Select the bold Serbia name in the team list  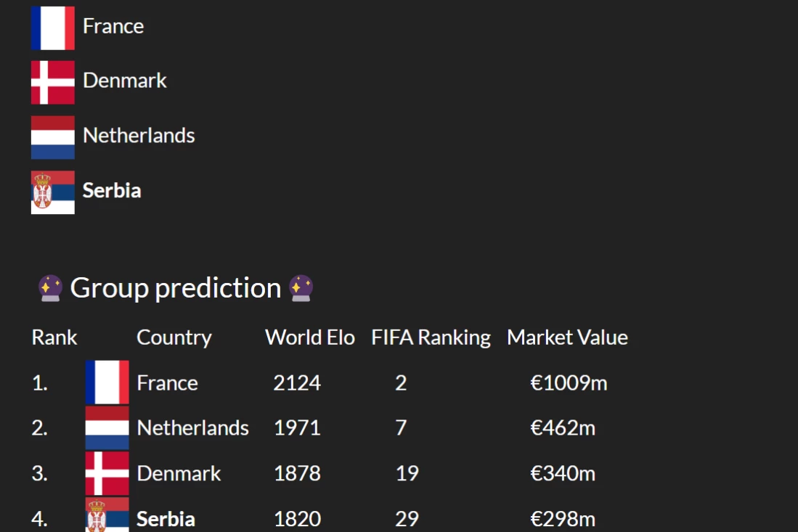click(112, 191)
